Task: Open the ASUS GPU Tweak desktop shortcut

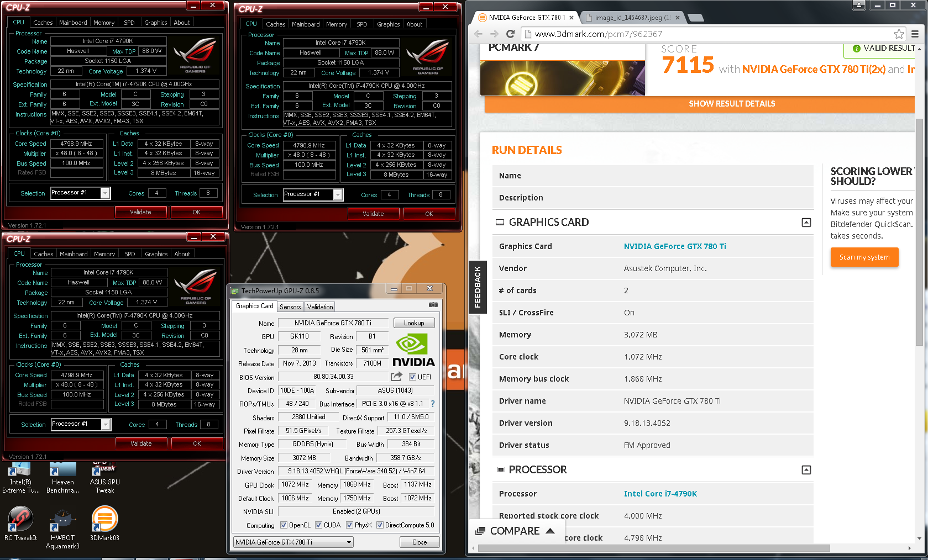Action: tap(104, 478)
